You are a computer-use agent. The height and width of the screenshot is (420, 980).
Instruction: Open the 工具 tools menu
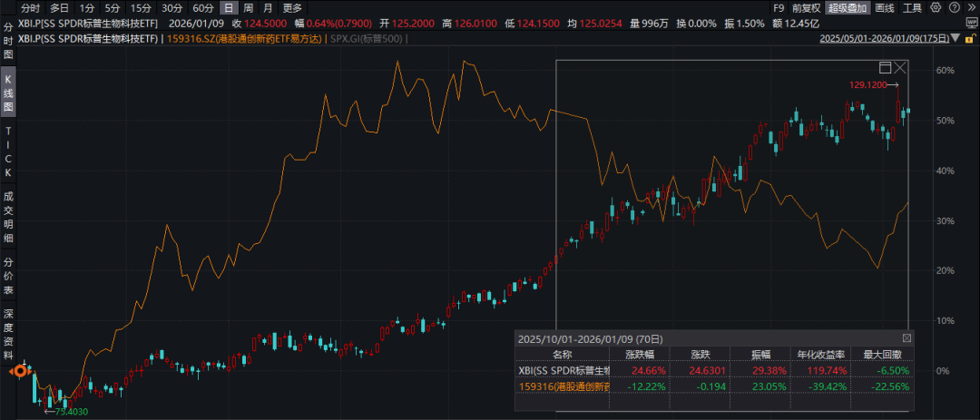(x=912, y=8)
